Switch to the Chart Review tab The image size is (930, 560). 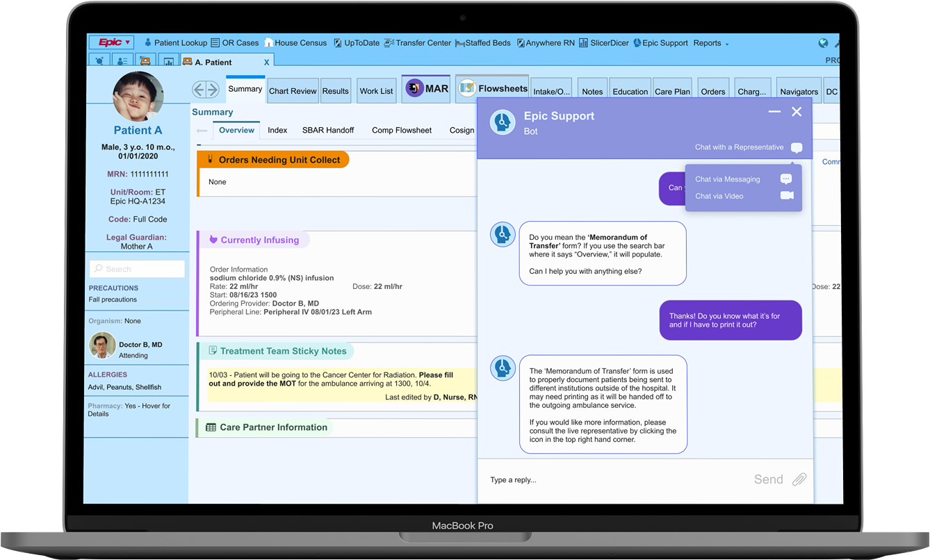click(293, 91)
